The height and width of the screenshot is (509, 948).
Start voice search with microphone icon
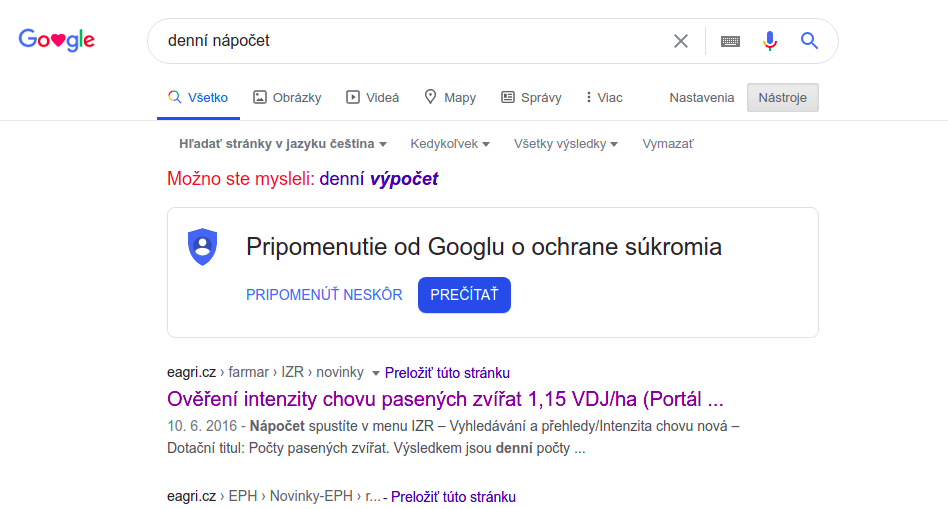[x=769, y=41]
